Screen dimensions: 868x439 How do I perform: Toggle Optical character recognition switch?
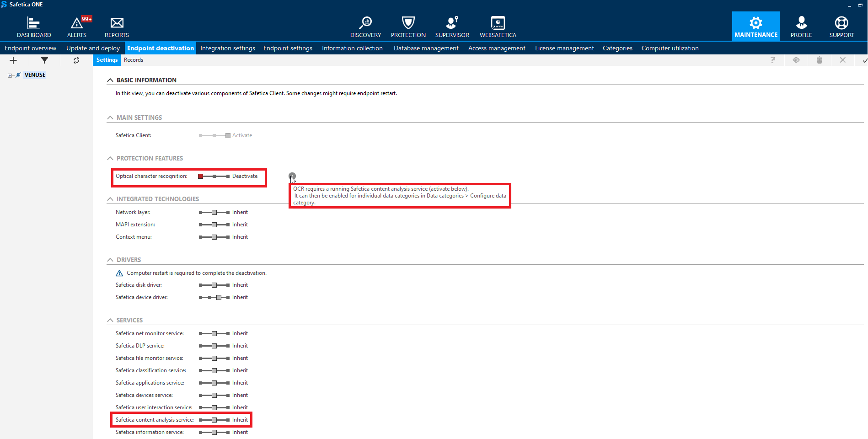pos(214,176)
